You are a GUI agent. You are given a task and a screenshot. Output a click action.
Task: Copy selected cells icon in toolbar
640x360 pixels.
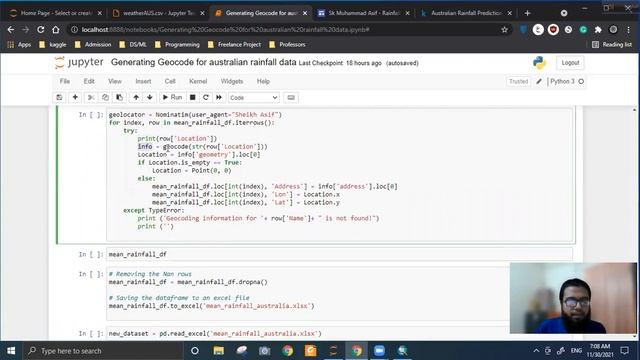(x=105, y=98)
